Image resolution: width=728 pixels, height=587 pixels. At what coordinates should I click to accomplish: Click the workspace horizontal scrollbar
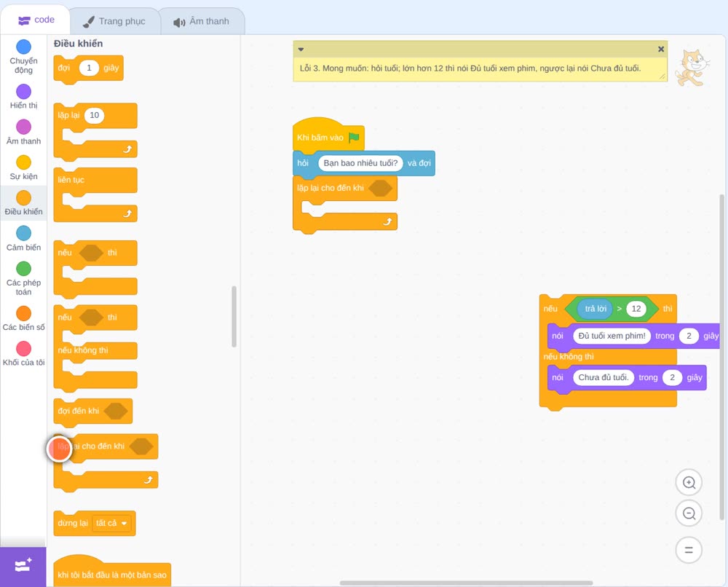(466, 583)
